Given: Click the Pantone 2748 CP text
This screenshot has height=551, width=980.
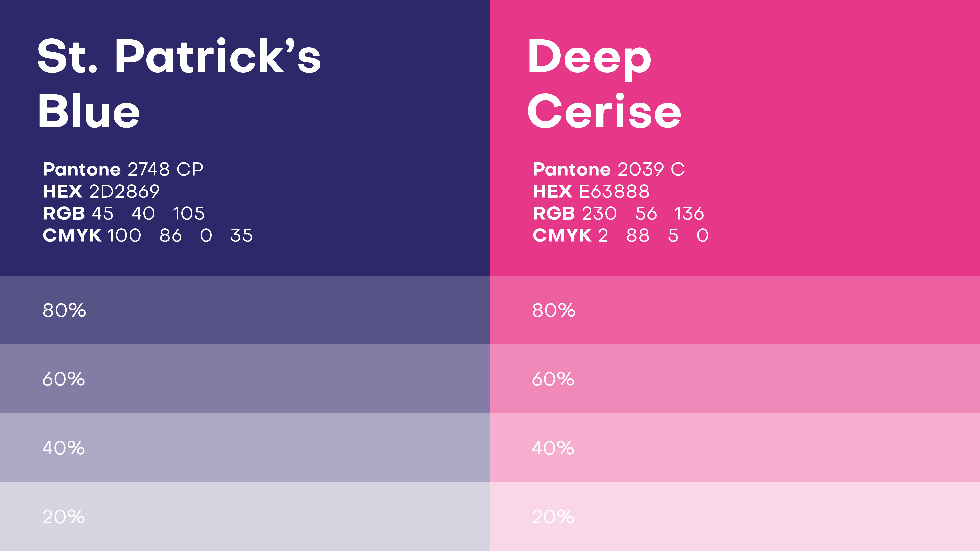Looking at the screenshot, I should 123,169.
